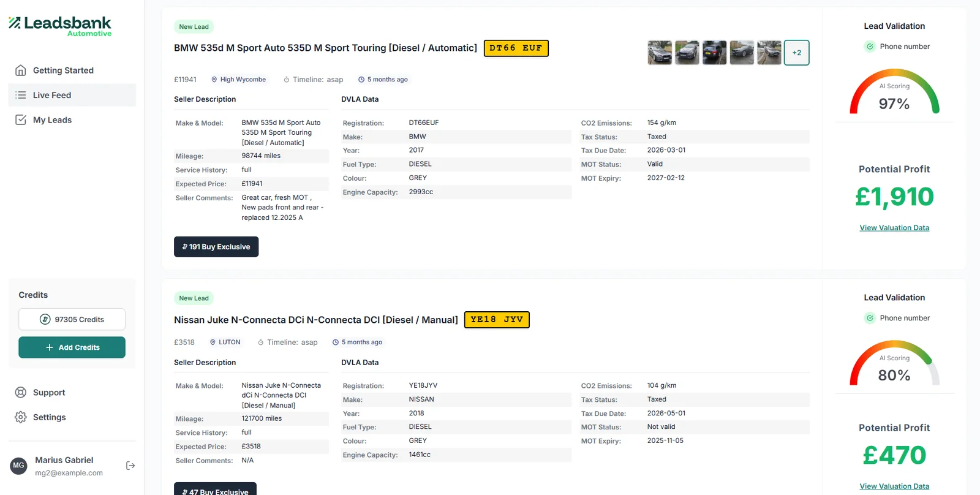980x495 pixels.
Task: Open the second BMW photo thumbnail
Action: click(x=687, y=53)
